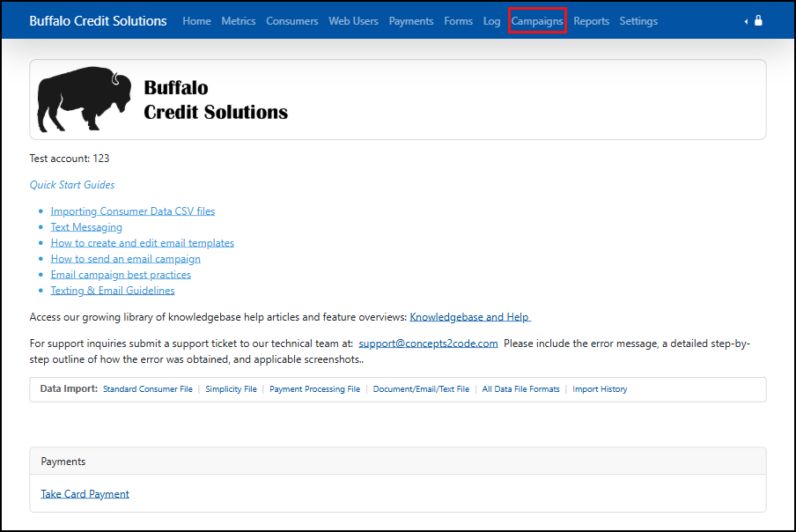
Task: Click the 'Data Import:' label
Action: pos(69,388)
